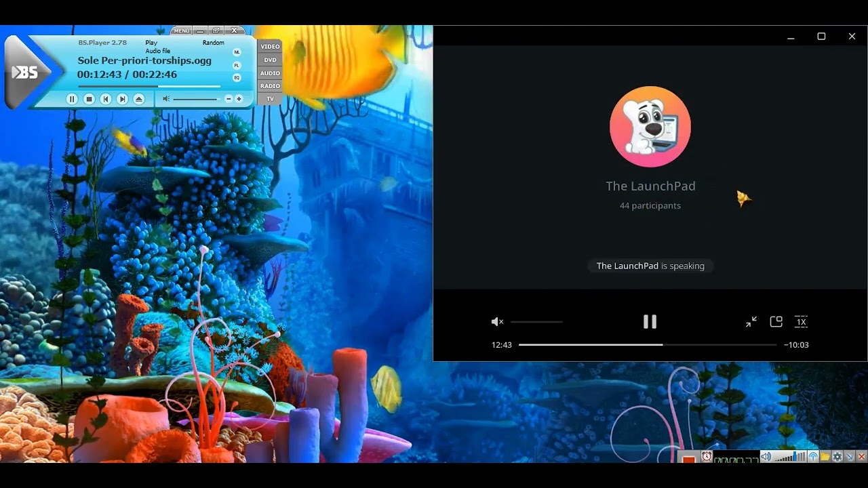Mute BS.Player with the speaker icon
868x488 pixels.
[166, 99]
